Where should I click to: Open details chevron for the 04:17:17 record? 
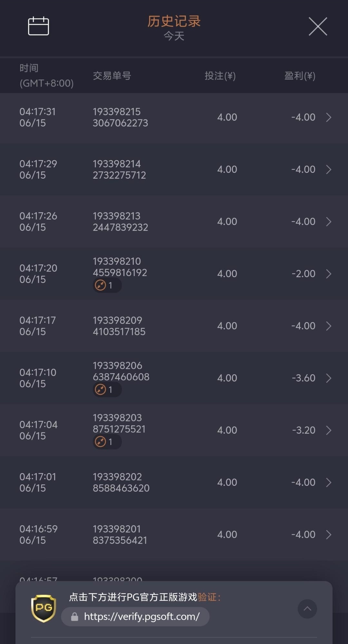pos(328,326)
